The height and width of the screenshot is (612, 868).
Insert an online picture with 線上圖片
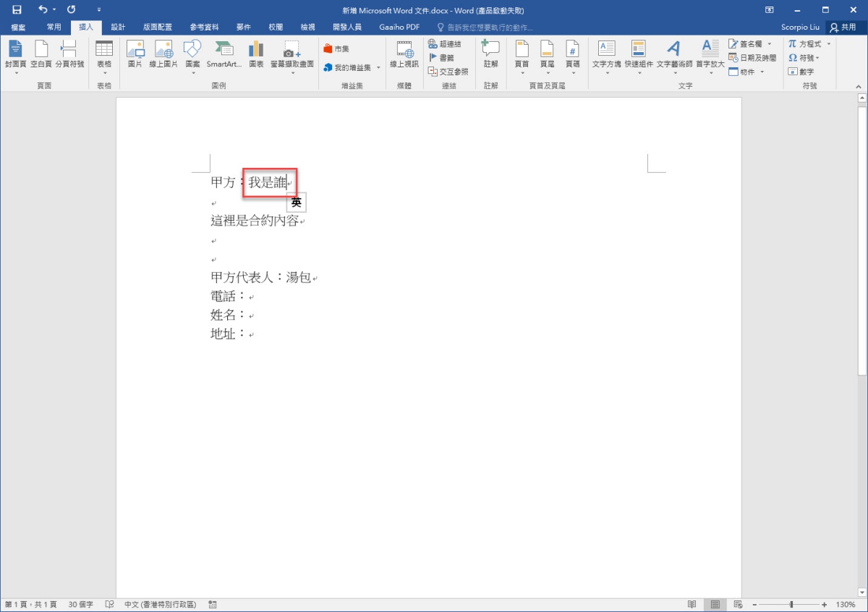pyautogui.click(x=163, y=55)
